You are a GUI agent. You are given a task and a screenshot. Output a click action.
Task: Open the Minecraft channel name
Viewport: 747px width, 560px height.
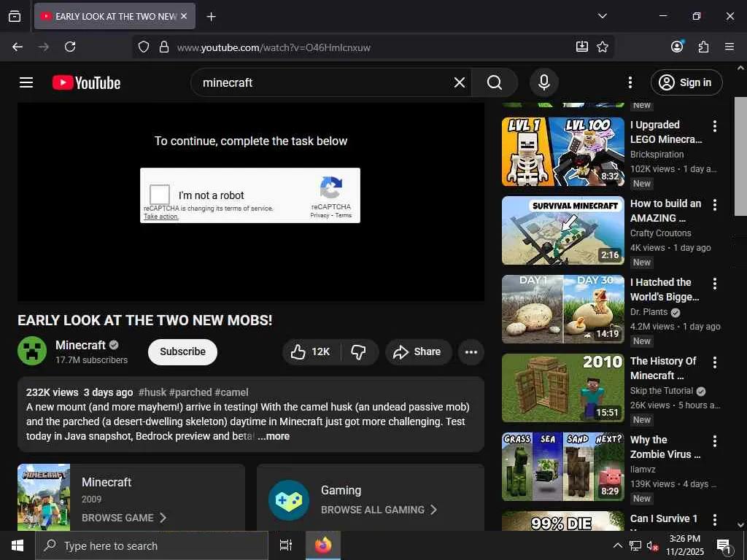80,345
